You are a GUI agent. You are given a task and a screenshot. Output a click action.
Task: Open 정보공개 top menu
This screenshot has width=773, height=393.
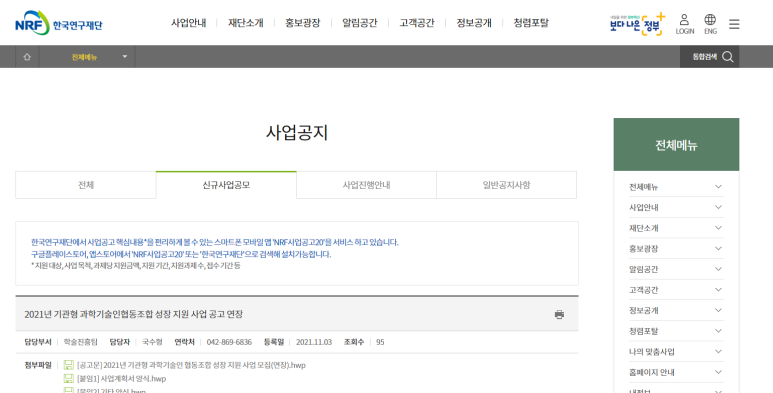(474, 23)
